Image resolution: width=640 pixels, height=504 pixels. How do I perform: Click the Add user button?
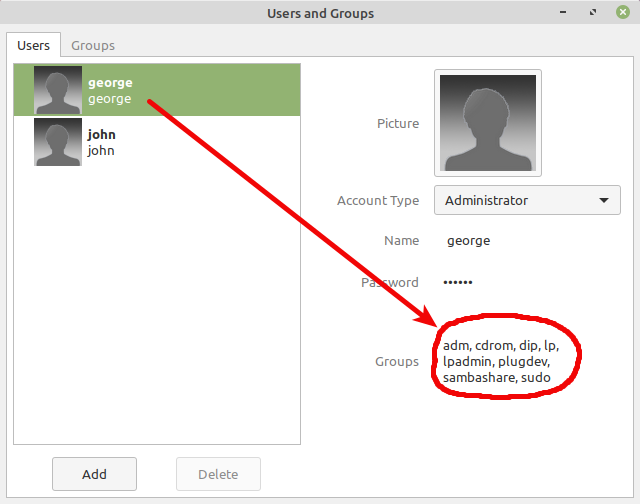tap(94, 474)
